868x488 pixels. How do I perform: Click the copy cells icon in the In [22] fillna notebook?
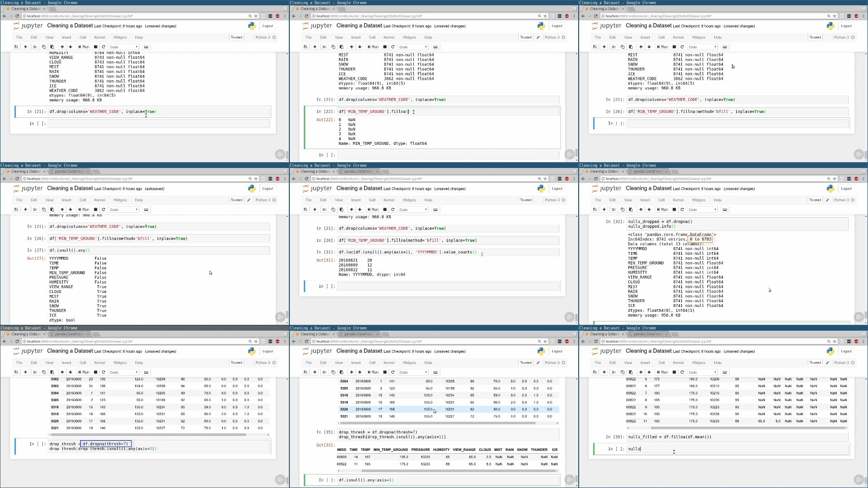(x=333, y=47)
